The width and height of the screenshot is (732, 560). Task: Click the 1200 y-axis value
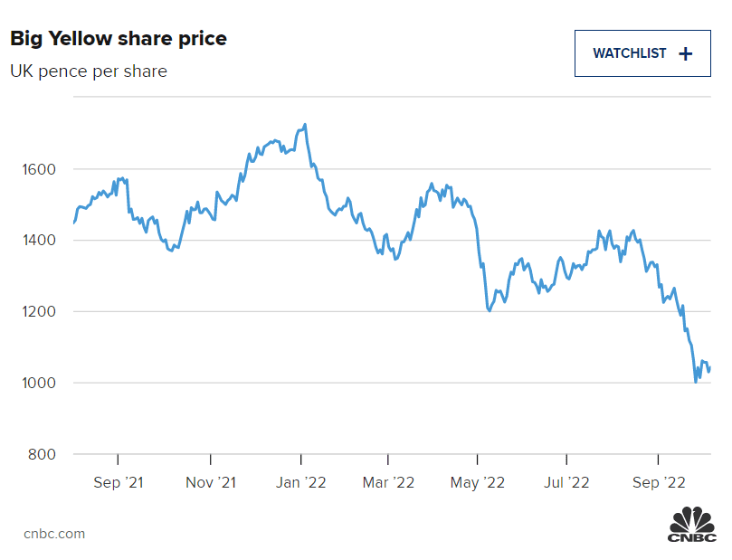[39, 312]
